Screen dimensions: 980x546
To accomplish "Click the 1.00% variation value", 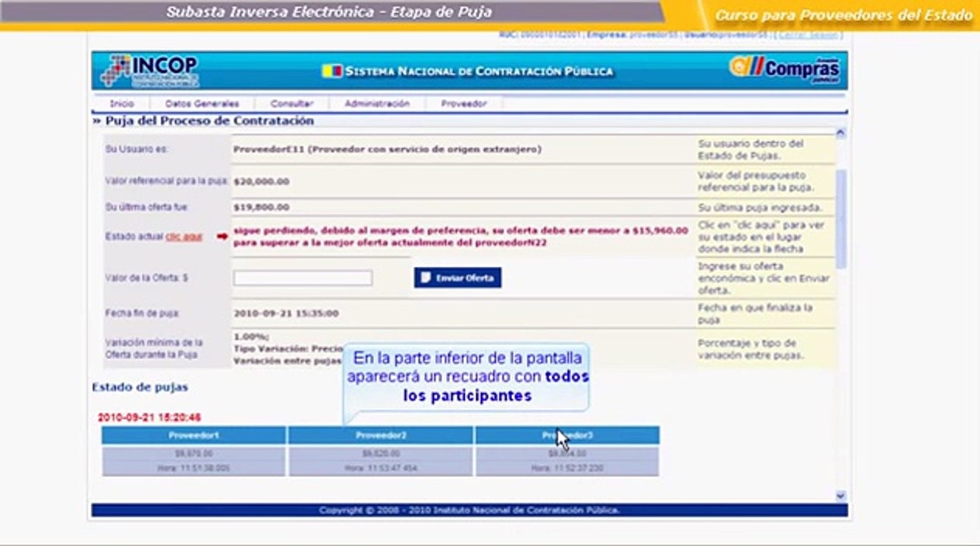I will point(251,337).
